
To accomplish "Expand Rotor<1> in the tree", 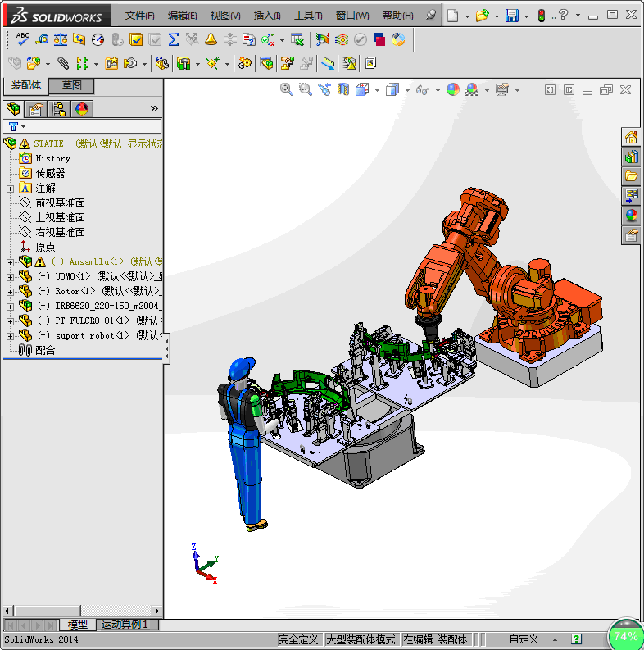I will coord(10,292).
